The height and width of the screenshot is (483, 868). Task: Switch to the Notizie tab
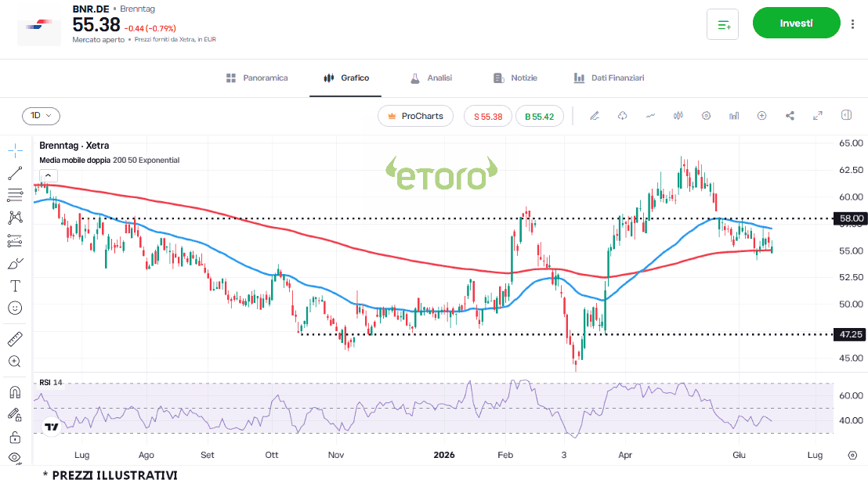[515, 78]
